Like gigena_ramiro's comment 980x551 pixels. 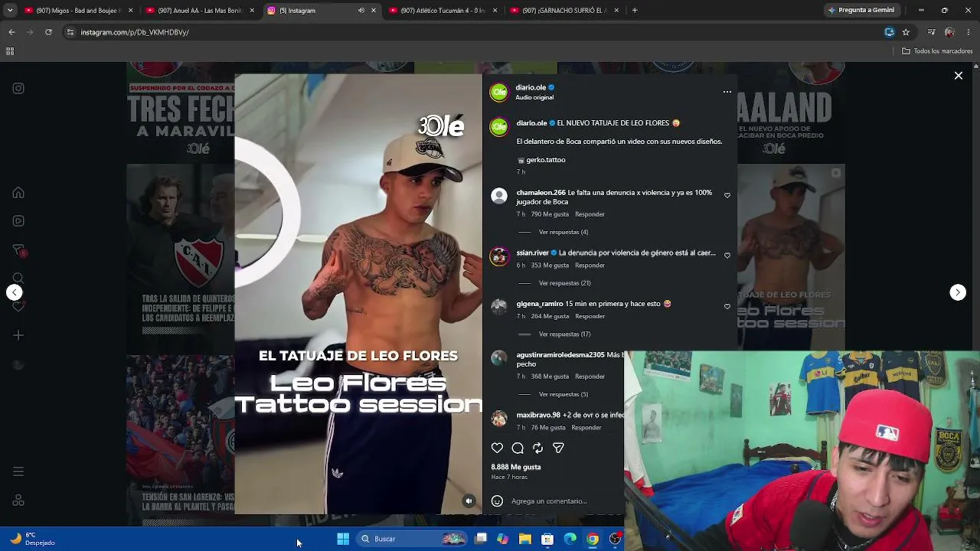pyautogui.click(x=727, y=307)
